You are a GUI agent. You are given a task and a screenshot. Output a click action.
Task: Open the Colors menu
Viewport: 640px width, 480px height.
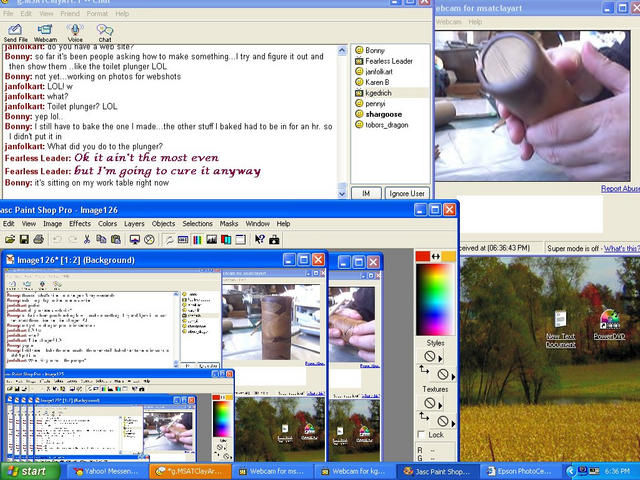click(107, 224)
